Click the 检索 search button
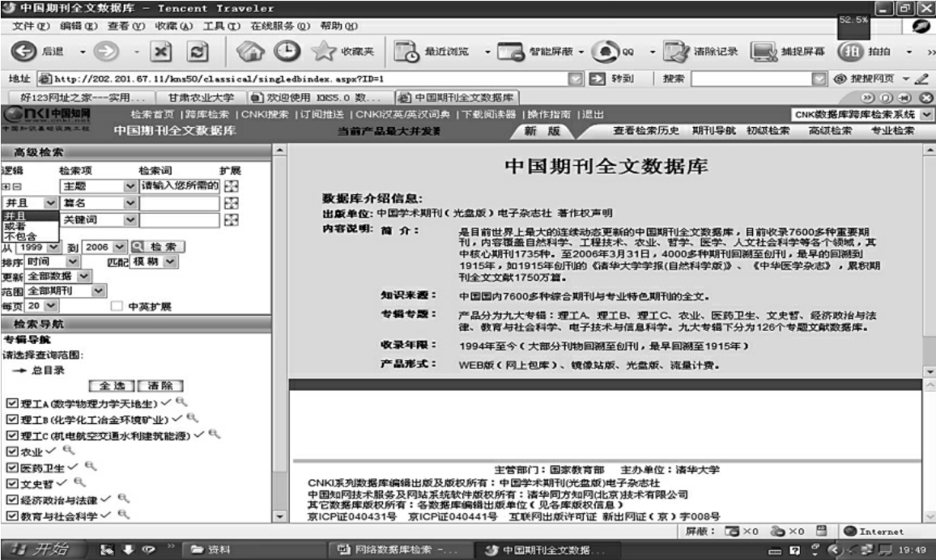This screenshot has height=560, width=936. click(x=157, y=246)
